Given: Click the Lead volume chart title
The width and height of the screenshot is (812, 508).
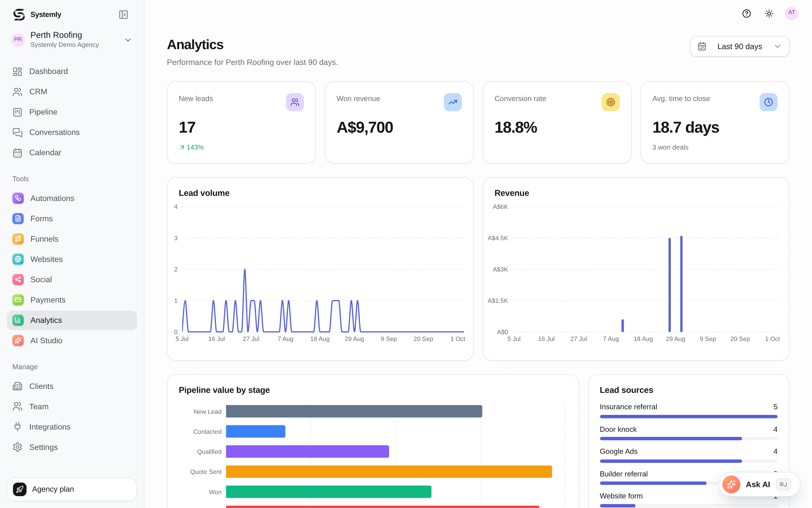Looking at the screenshot, I should pyautogui.click(x=204, y=193).
